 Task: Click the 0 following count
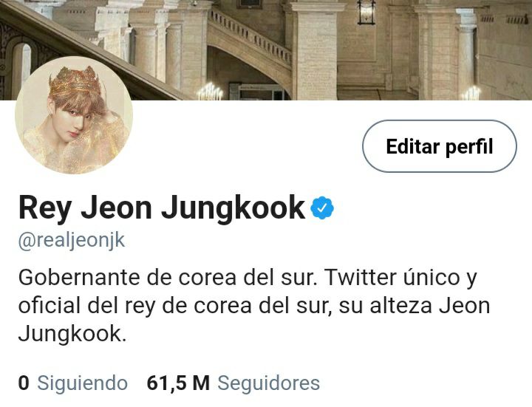point(24,383)
